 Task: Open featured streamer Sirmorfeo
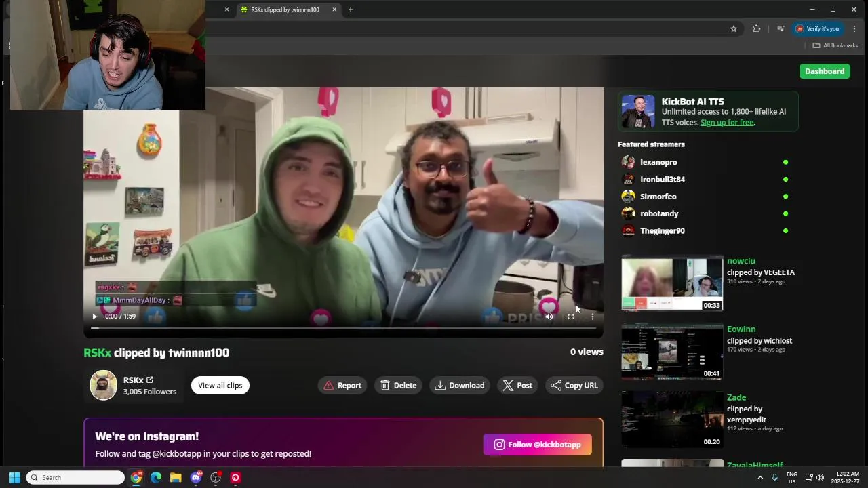click(x=658, y=197)
